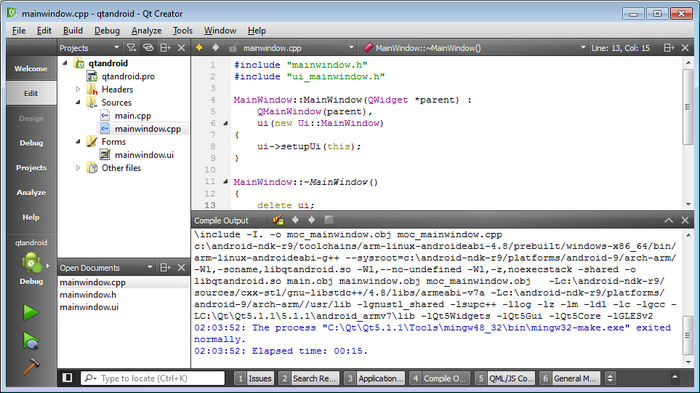The image size is (700, 393).
Task: Open the Build menu
Action: click(73, 30)
